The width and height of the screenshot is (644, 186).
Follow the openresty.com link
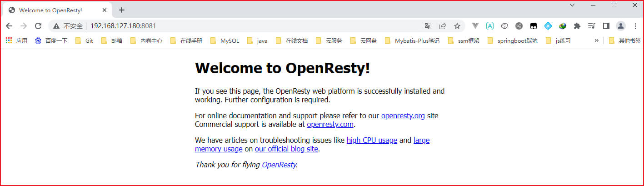tap(330, 124)
